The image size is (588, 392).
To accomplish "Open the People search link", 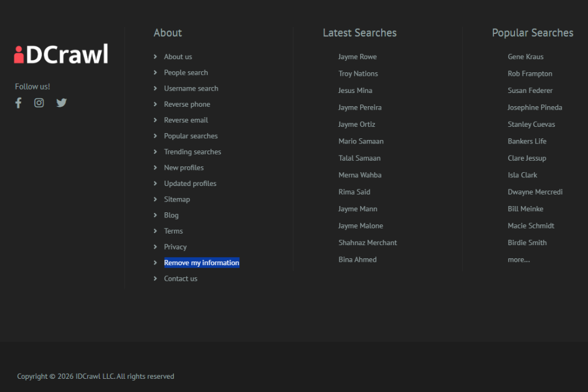I will pyautogui.click(x=185, y=72).
